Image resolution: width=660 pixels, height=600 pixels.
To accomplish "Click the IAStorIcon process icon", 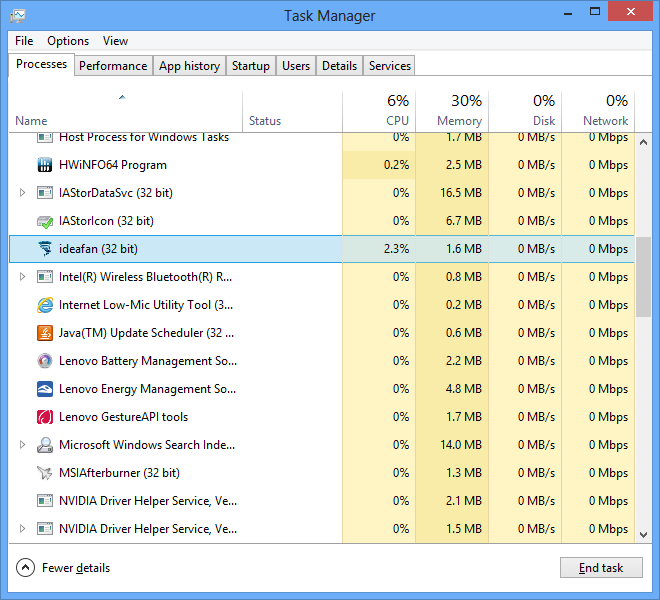I will pos(45,221).
